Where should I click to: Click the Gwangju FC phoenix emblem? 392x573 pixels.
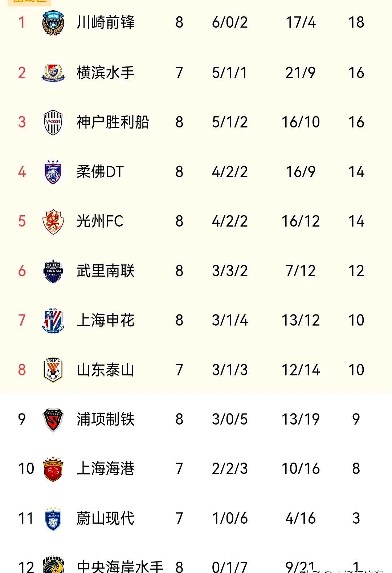[x=53, y=222]
